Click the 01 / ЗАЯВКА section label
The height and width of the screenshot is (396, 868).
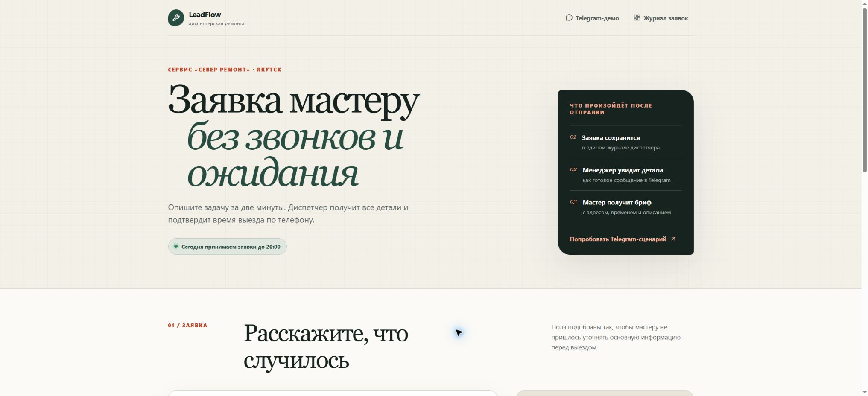187,326
